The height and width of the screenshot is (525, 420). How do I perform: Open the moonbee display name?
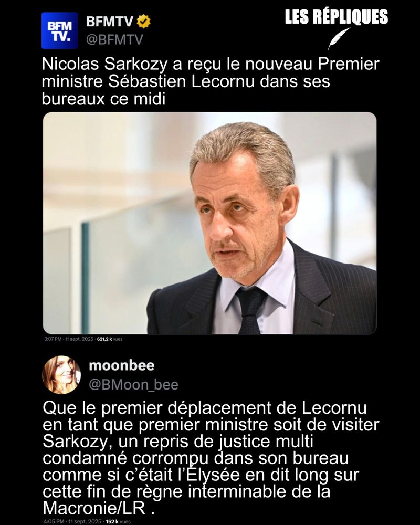[x=122, y=365]
